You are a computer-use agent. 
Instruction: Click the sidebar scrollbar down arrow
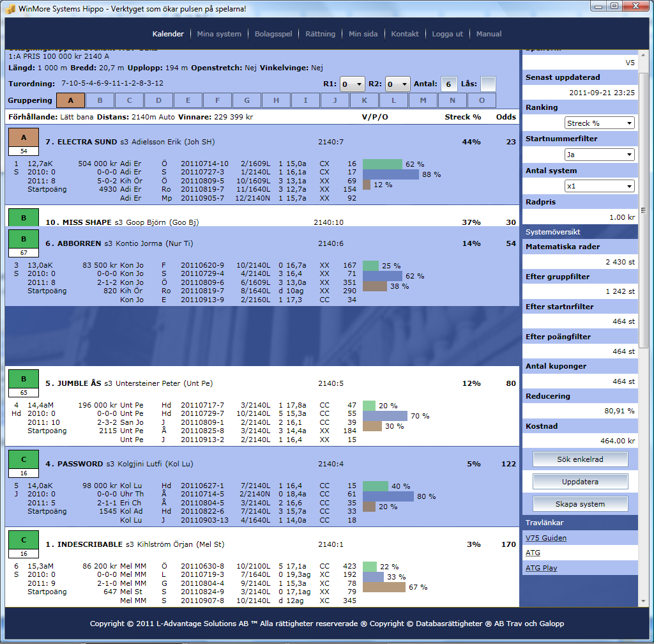point(643,601)
